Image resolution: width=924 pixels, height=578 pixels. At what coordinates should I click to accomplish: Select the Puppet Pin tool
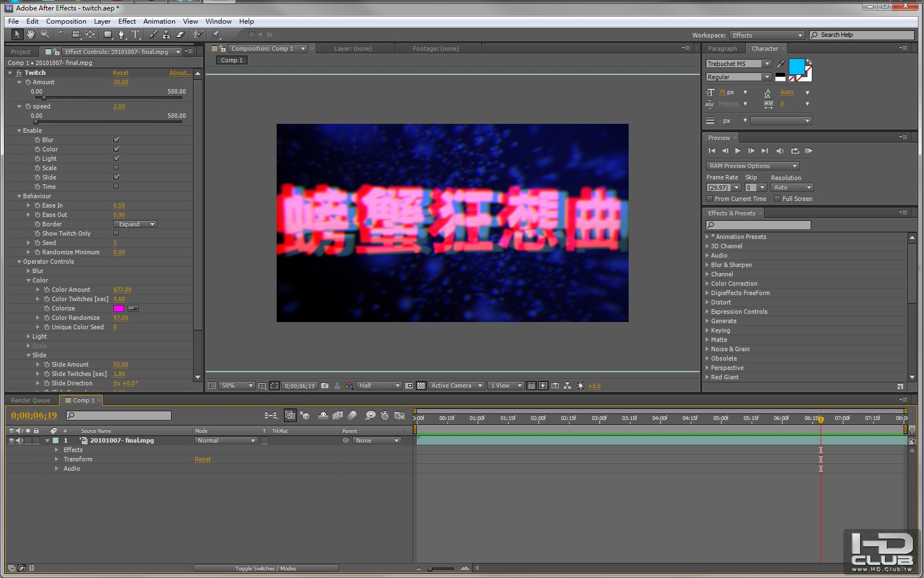pyautogui.click(x=216, y=34)
